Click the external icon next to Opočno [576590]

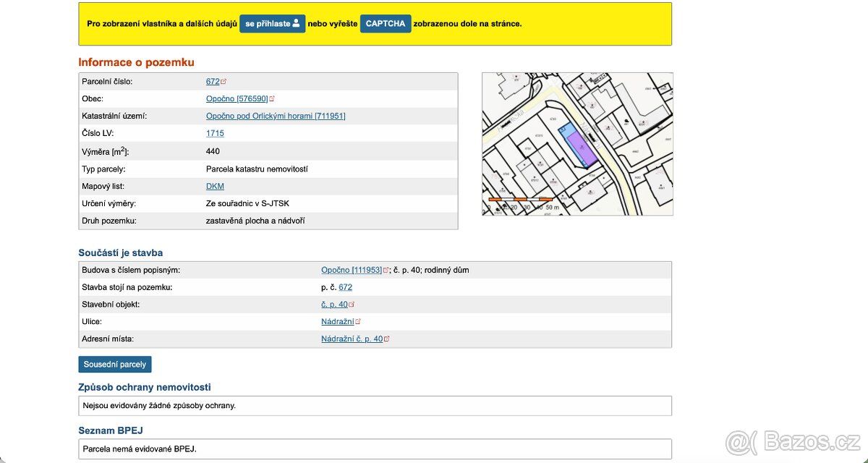click(272, 99)
